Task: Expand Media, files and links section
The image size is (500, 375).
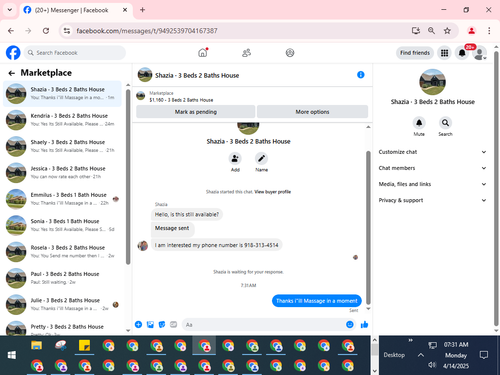Action: coord(432,184)
